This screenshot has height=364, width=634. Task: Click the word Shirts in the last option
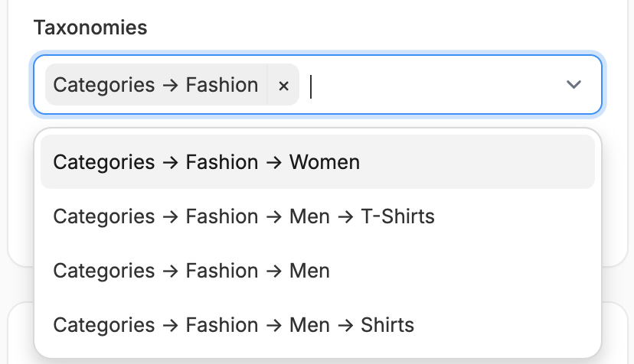click(x=387, y=325)
